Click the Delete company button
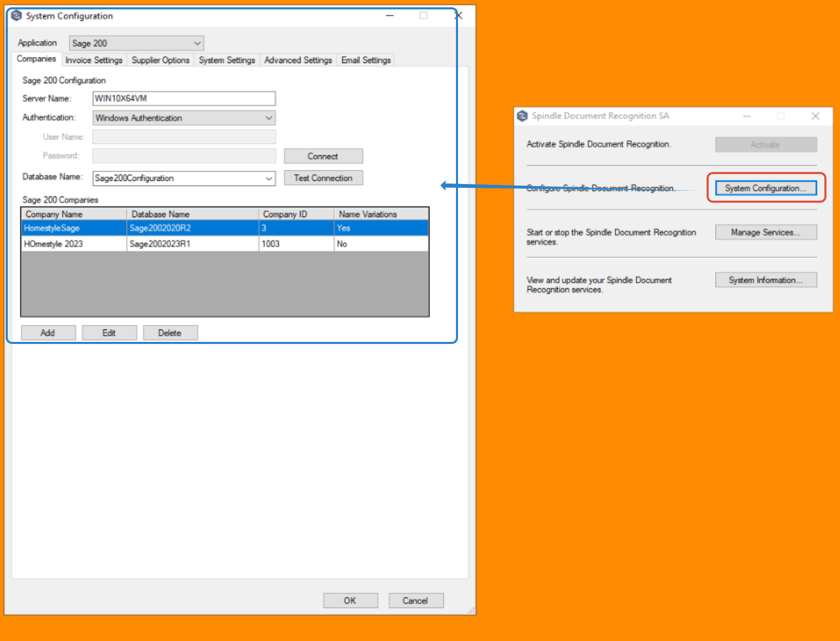 170,333
